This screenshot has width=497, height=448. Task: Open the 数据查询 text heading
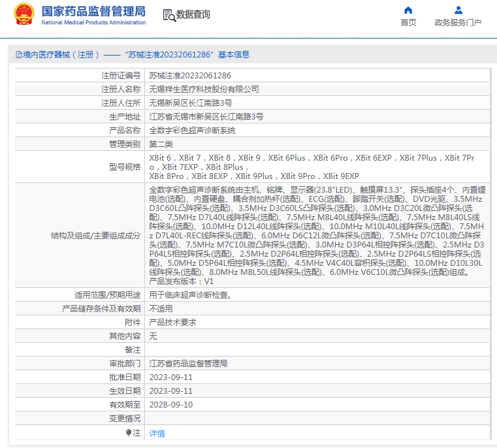click(x=193, y=14)
